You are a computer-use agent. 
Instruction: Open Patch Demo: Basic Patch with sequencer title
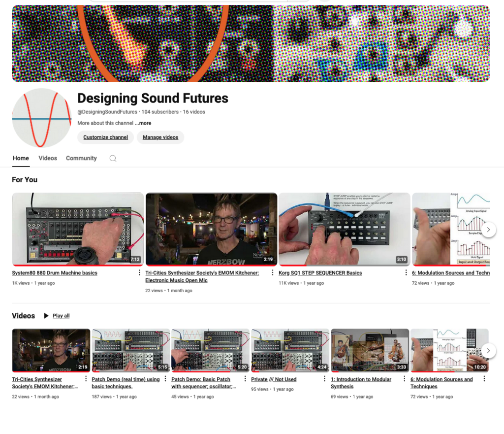(x=203, y=383)
